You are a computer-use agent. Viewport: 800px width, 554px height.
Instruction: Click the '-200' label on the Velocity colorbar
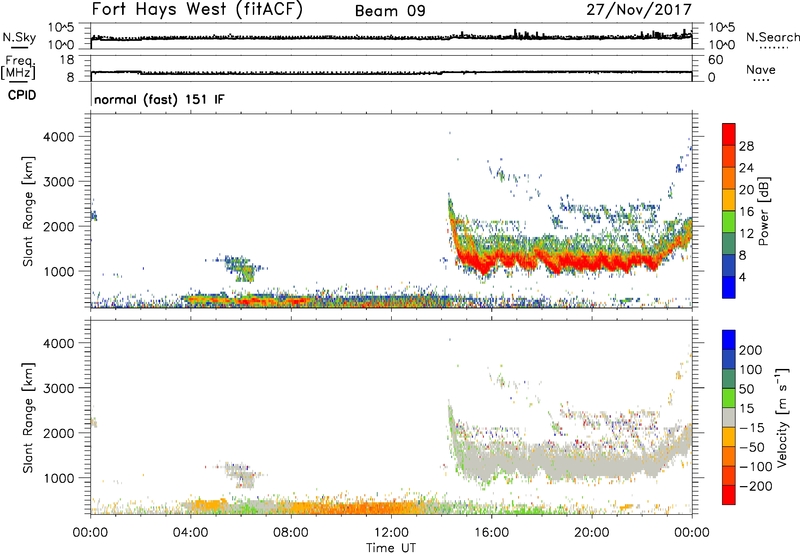pyautogui.click(x=754, y=486)
